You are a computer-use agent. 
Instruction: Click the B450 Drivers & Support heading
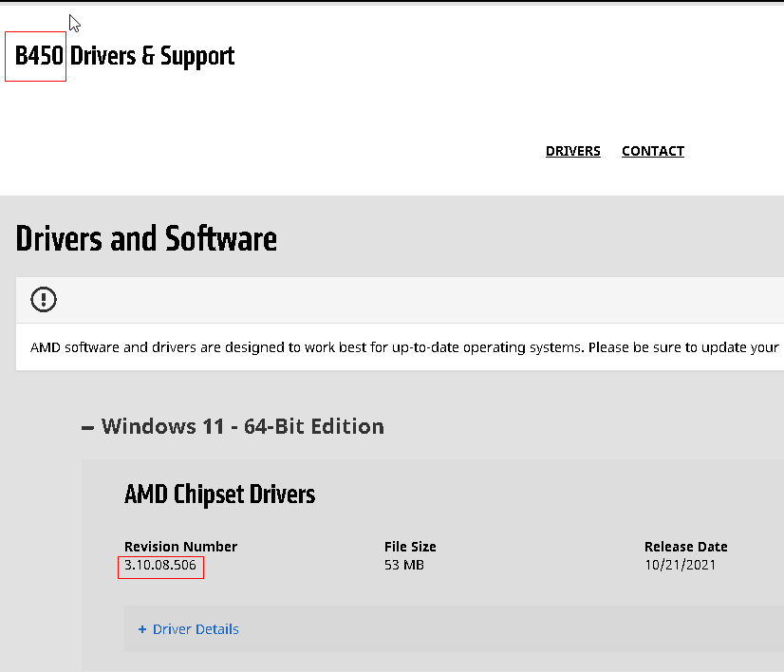(x=124, y=56)
